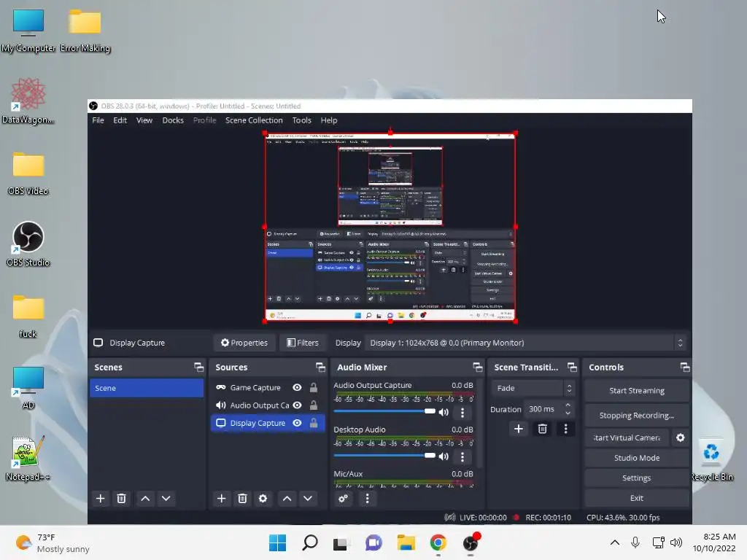Move scene down arrow in Scenes panel
This screenshot has height=560, width=747.
click(166, 499)
